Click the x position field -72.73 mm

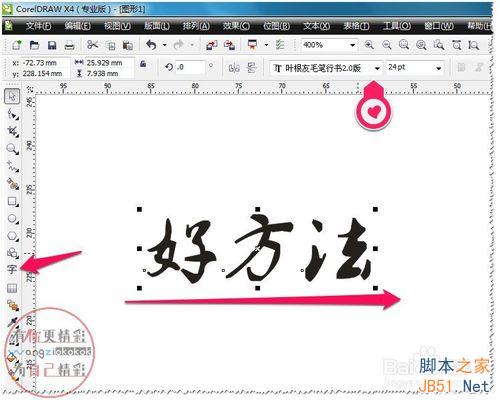[x=45, y=63]
